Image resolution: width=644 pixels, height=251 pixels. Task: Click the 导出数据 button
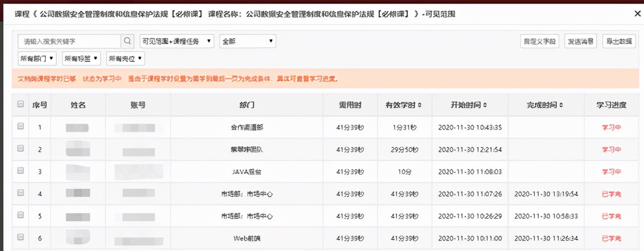tap(619, 41)
